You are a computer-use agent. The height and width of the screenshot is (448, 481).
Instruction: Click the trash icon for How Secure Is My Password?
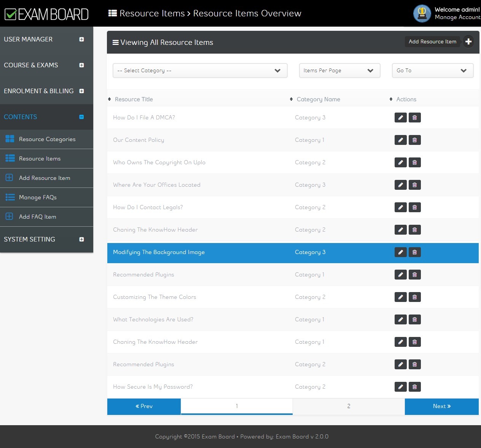(x=414, y=387)
